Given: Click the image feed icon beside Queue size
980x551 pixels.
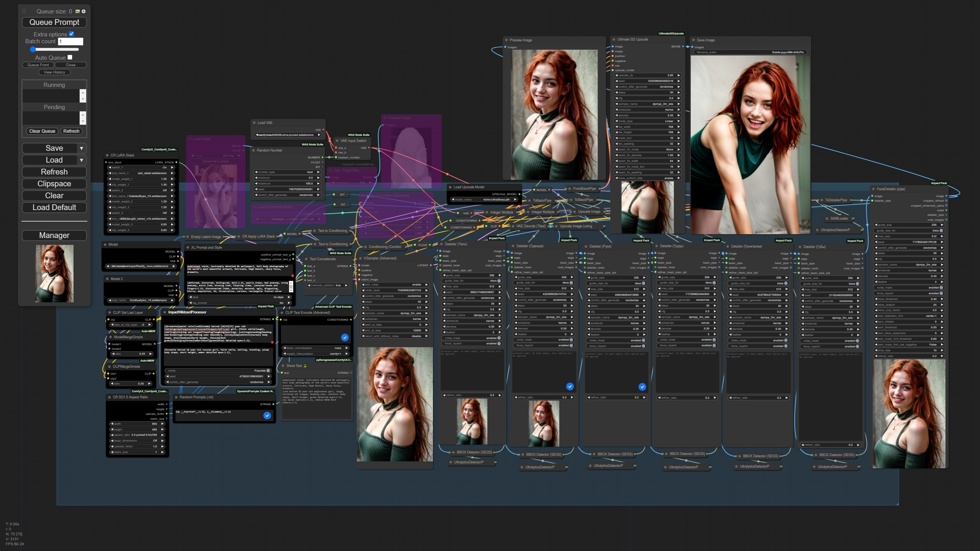Looking at the screenshot, I should point(78,11).
